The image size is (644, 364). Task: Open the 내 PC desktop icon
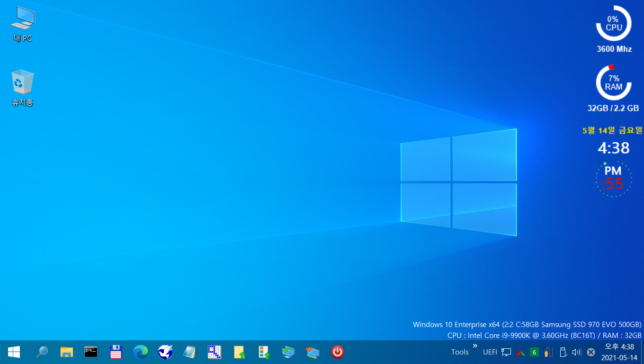pos(23,25)
